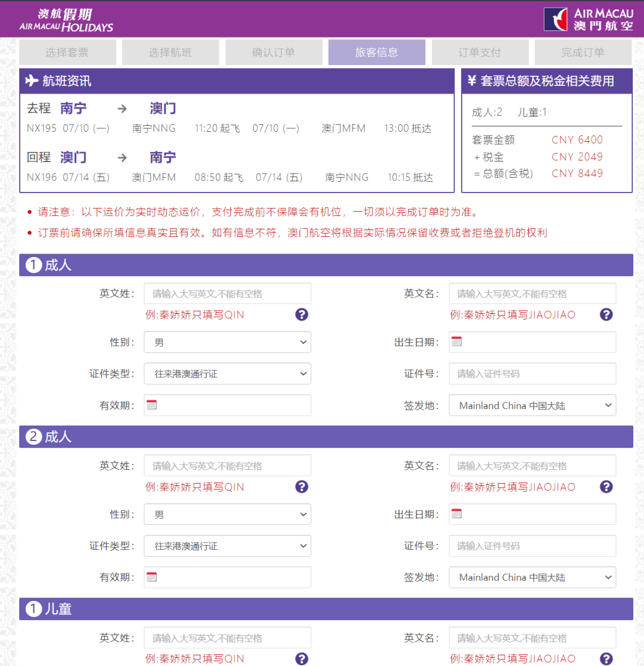Click tax amount CNY 2049

(577, 157)
